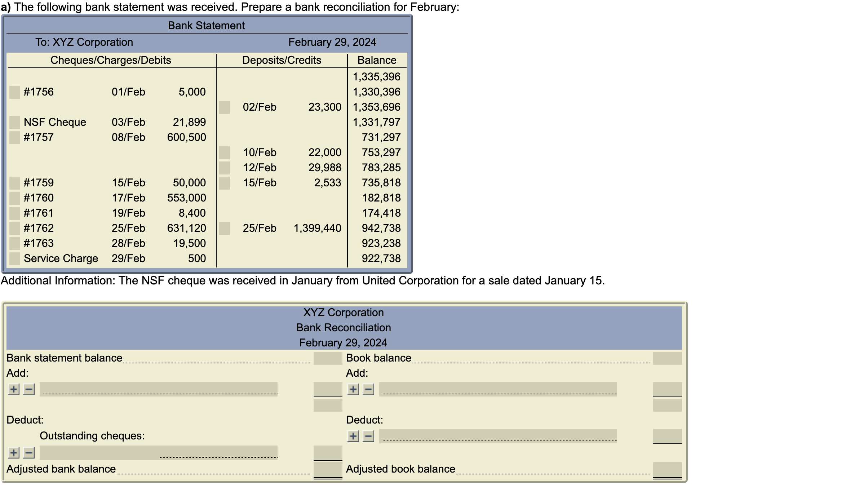Open the bank side Add description field
Screen dimensions: 868x496
tap(159, 389)
